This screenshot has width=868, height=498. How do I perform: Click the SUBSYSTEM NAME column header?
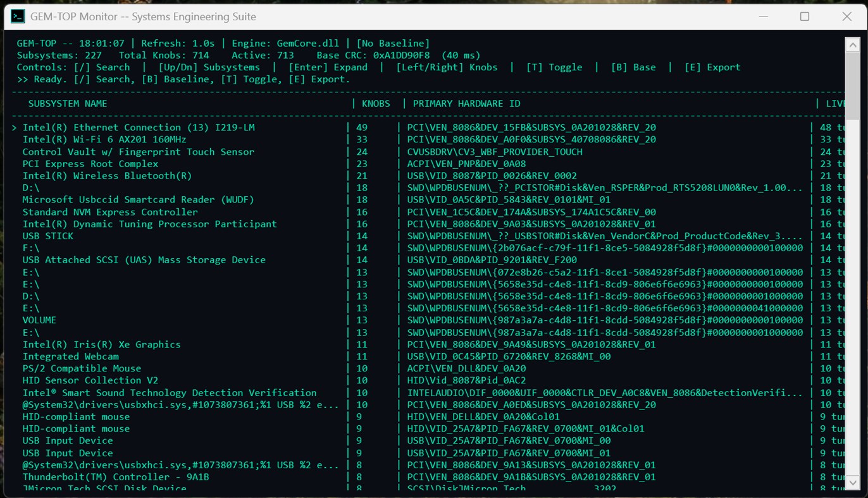click(68, 104)
